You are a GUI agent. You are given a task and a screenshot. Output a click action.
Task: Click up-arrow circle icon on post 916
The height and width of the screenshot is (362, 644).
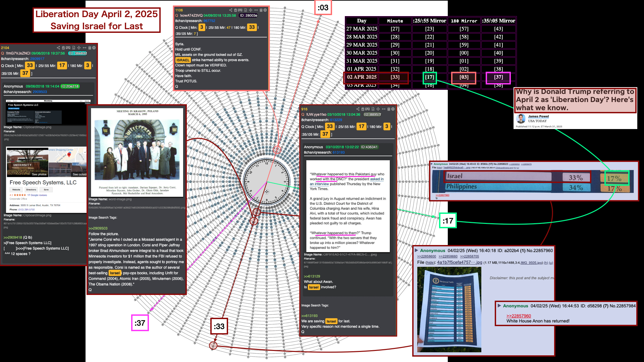tap(393, 109)
